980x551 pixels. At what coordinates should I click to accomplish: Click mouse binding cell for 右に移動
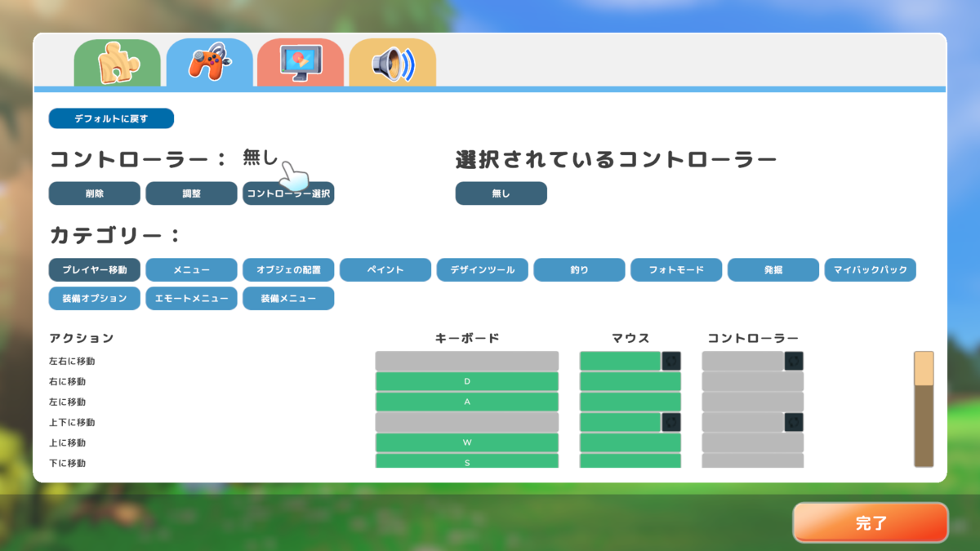(x=630, y=381)
